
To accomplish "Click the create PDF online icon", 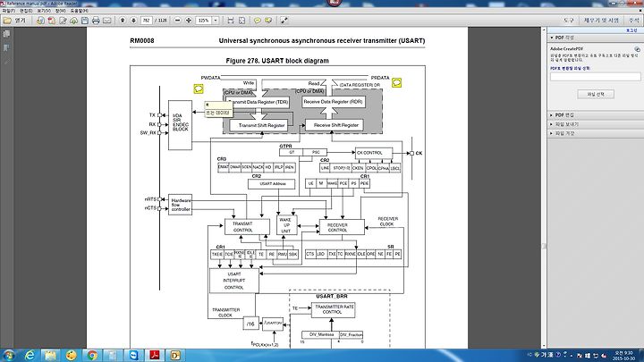I will pyautogui.click(x=40, y=20).
